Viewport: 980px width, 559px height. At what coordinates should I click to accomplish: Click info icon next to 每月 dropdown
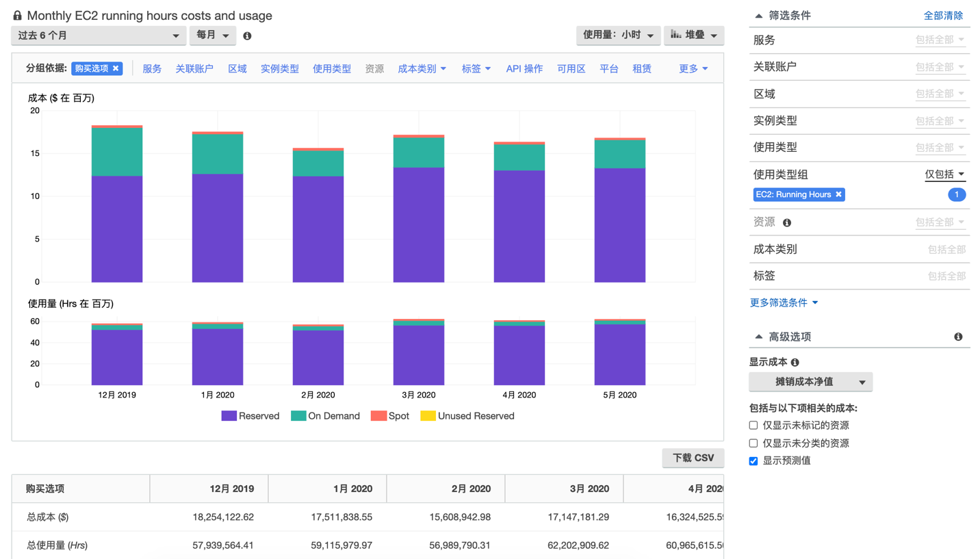247,36
